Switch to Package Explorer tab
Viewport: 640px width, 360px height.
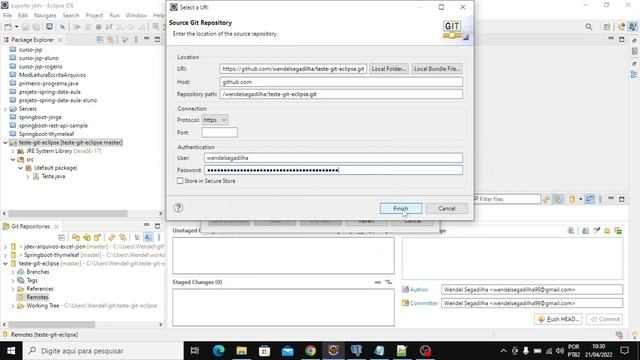point(32,40)
